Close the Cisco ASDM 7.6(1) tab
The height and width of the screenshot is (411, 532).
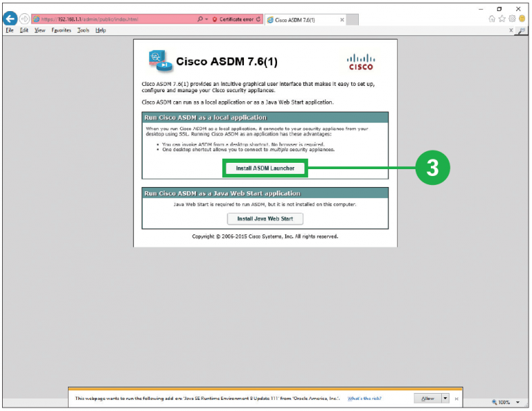[x=342, y=20]
